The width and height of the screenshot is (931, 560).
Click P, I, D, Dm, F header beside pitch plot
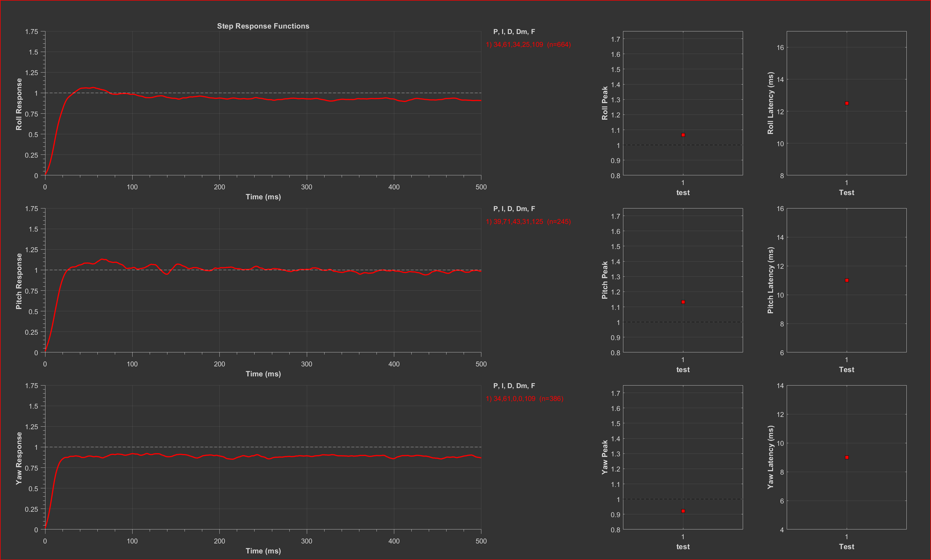(x=514, y=209)
